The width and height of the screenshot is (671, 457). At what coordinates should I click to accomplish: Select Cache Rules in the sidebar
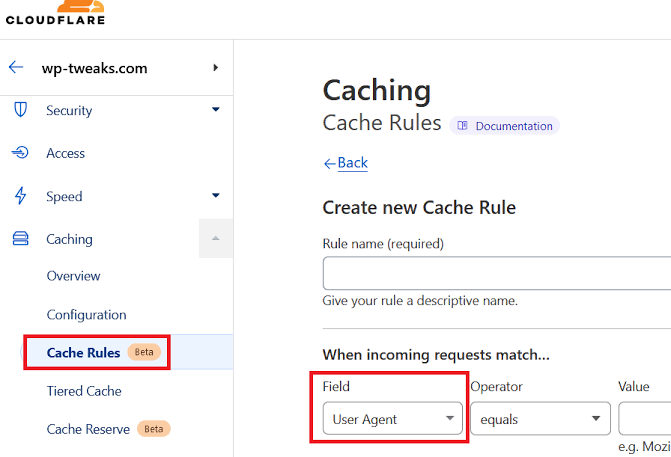[x=83, y=353]
